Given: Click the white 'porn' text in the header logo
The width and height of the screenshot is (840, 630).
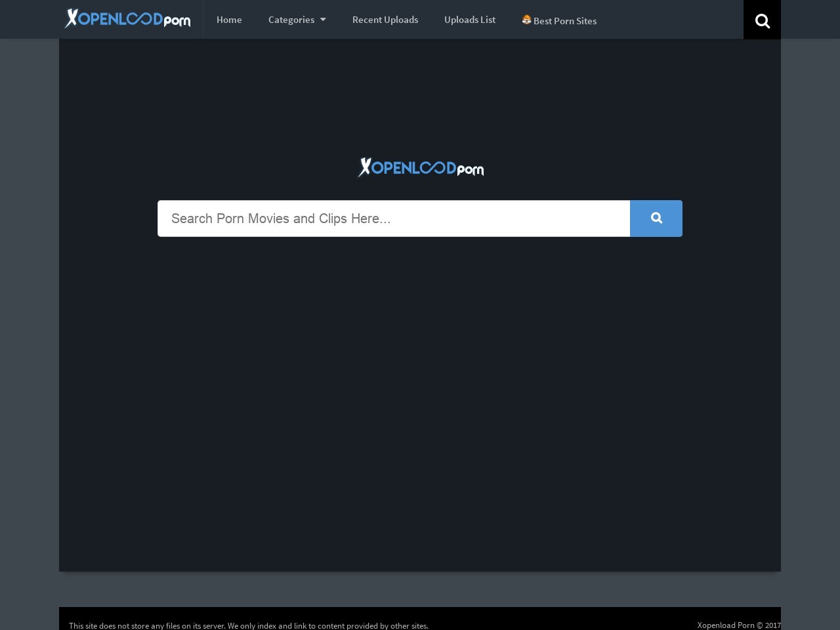Looking at the screenshot, I should pos(177,22).
